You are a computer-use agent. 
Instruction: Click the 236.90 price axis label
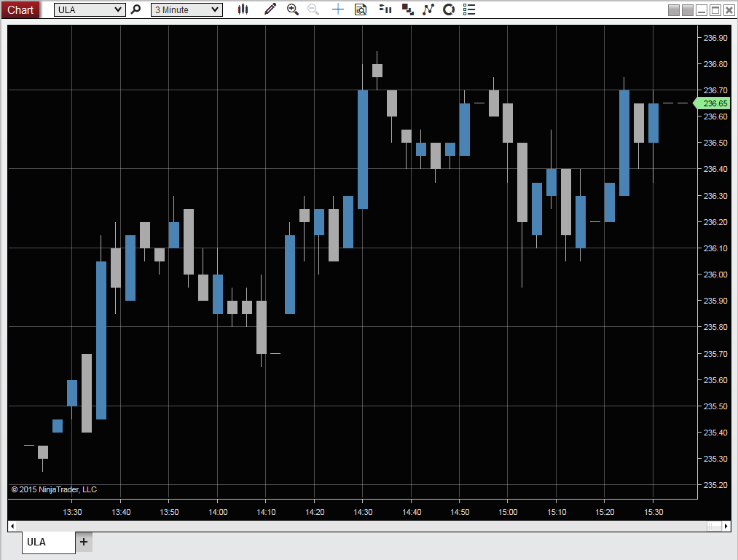(x=715, y=38)
